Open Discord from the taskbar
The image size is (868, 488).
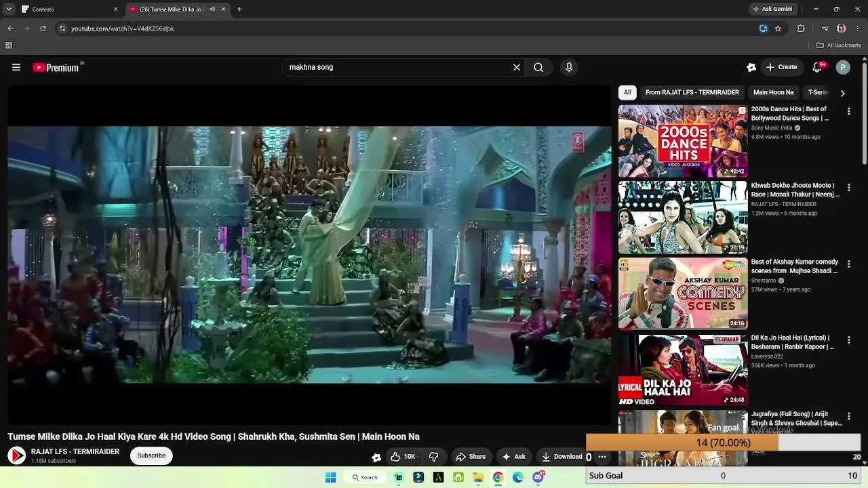(538, 478)
